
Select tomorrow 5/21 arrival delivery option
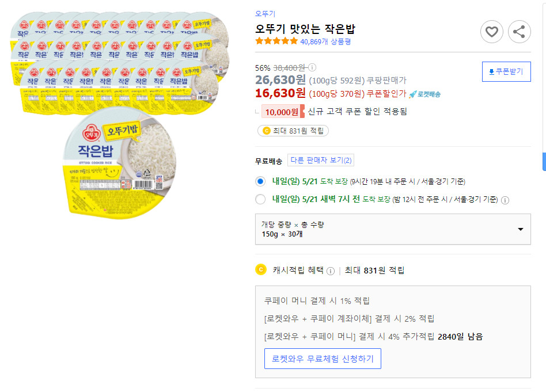(260, 181)
